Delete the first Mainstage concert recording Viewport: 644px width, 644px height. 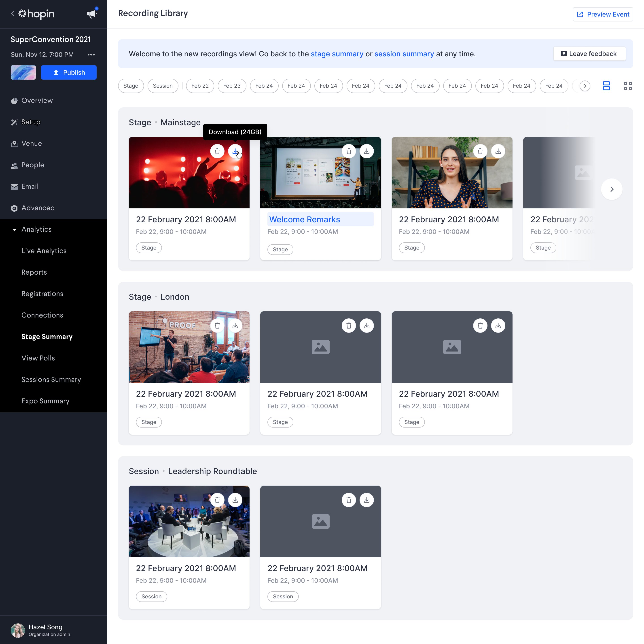(217, 151)
